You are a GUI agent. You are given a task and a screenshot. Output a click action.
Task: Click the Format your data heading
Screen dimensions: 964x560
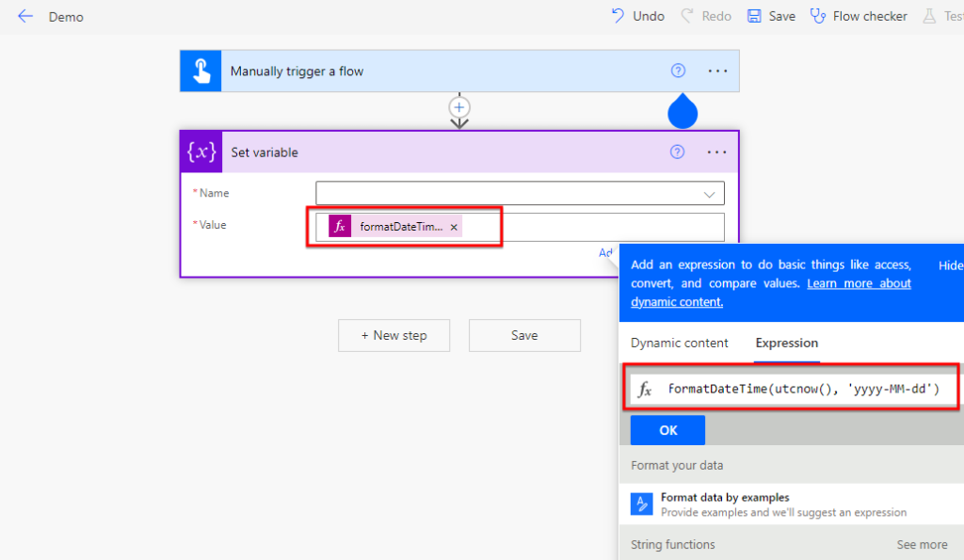pyautogui.click(x=677, y=465)
